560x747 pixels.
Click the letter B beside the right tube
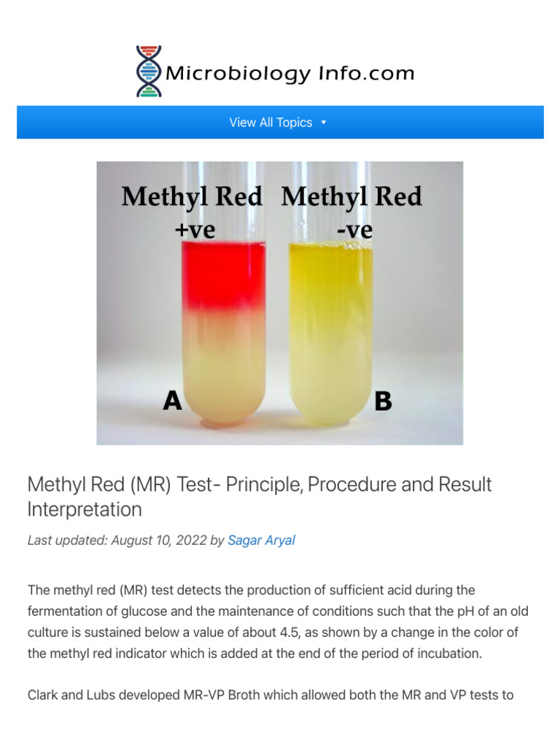coord(383,400)
